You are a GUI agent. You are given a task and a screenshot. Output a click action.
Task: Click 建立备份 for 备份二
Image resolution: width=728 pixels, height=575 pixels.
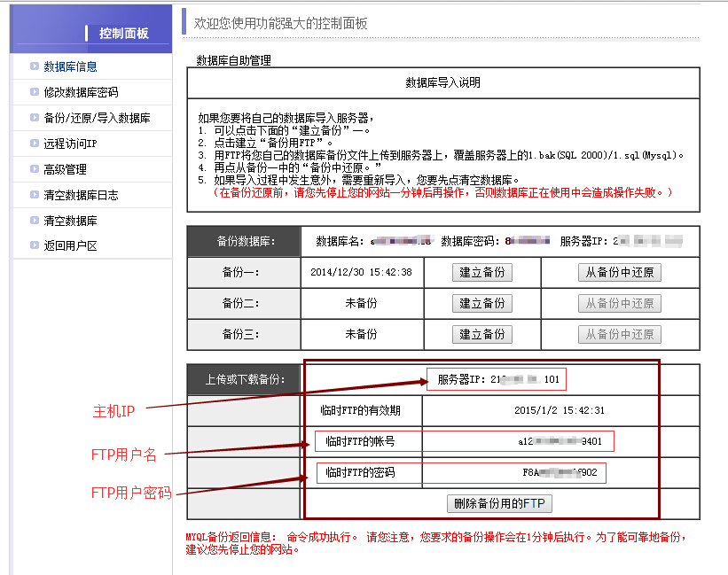coord(481,303)
